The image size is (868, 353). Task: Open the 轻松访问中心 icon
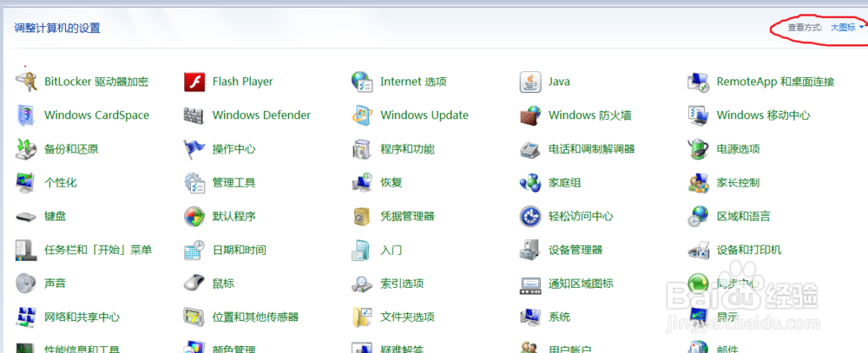(530, 216)
